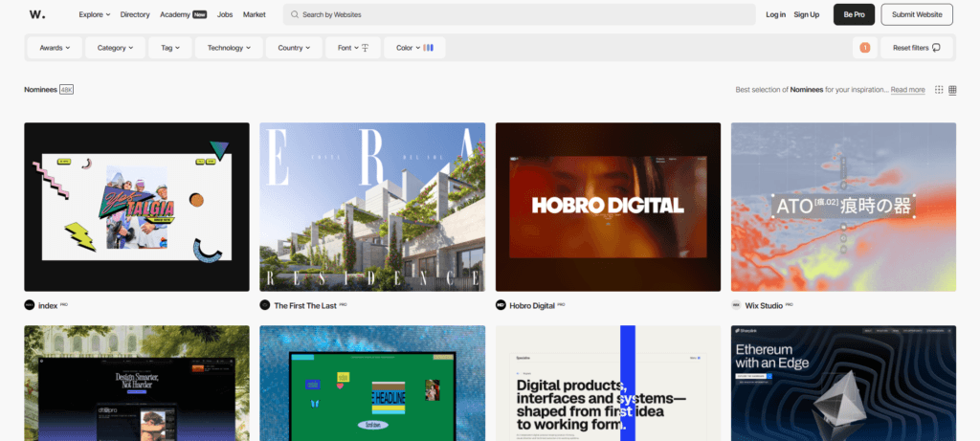
Task: Open the Explore menu
Action: [x=95, y=14]
